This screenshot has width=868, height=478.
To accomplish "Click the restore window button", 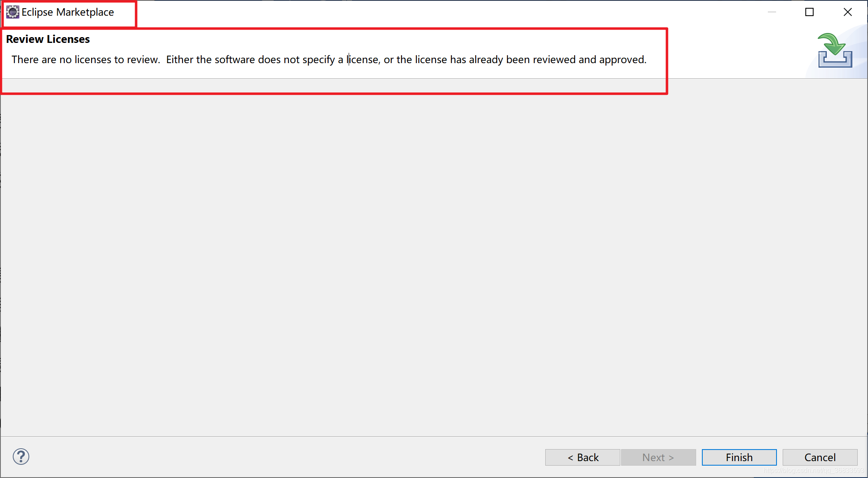I will [809, 12].
